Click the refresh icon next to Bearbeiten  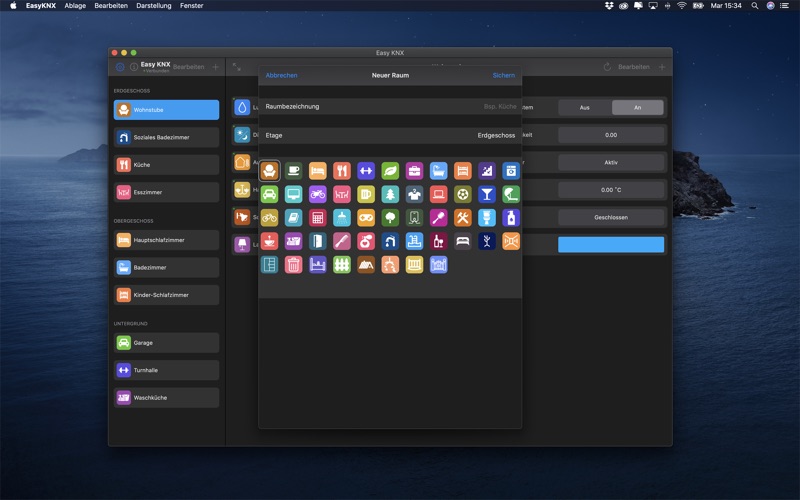click(607, 67)
